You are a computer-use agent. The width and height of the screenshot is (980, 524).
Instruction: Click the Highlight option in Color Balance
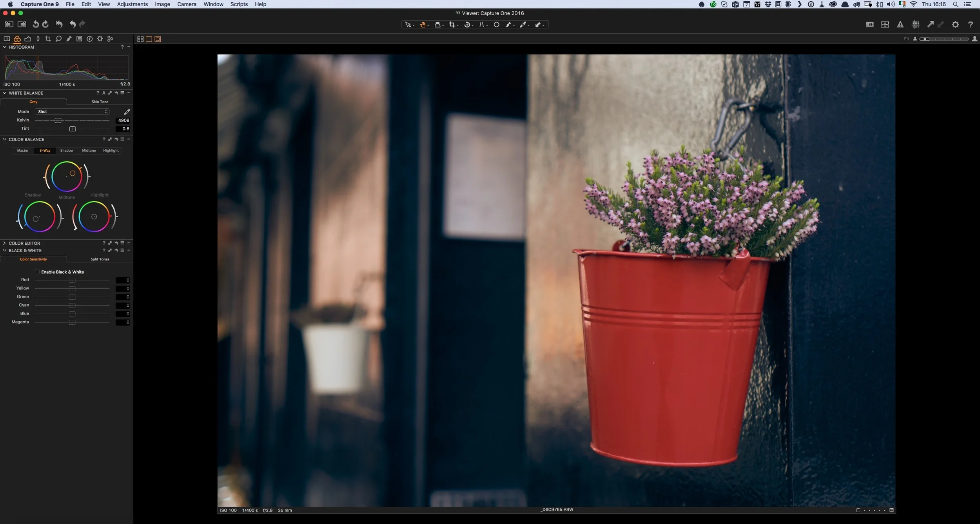tap(111, 150)
